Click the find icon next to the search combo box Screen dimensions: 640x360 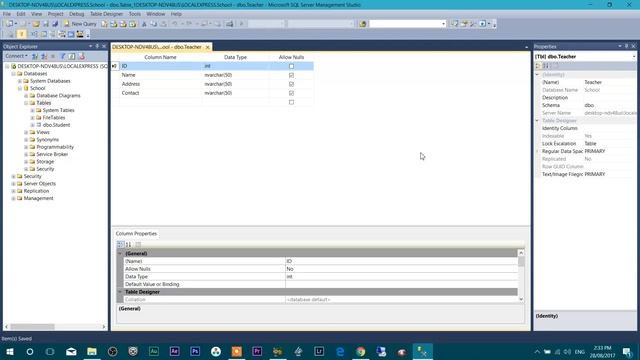pyautogui.click(x=362, y=24)
